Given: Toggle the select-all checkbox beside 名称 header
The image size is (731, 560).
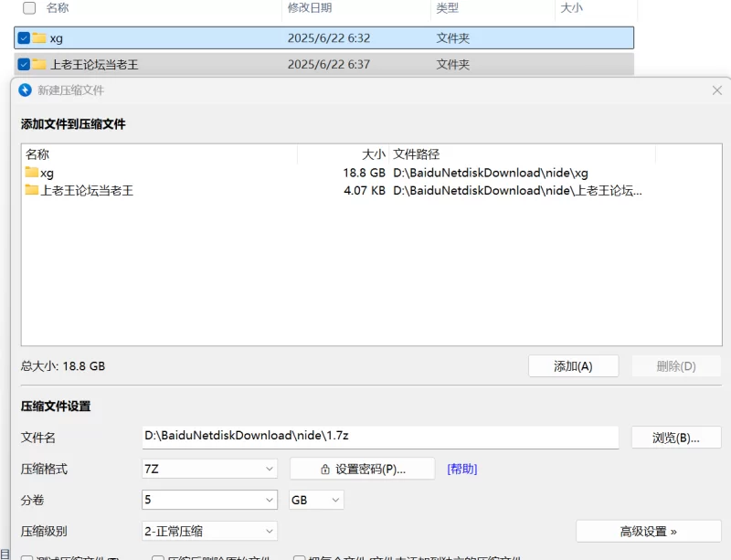Looking at the screenshot, I should [29, 8].
